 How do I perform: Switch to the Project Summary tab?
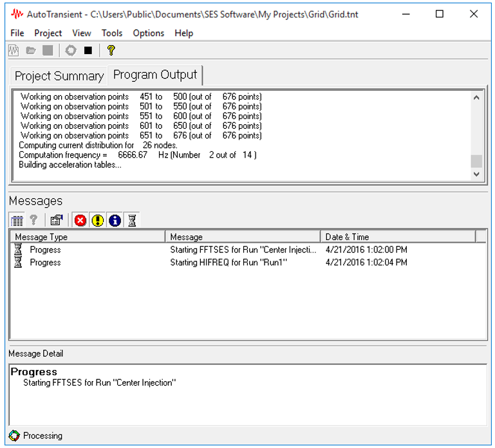(x=59, y=76)
